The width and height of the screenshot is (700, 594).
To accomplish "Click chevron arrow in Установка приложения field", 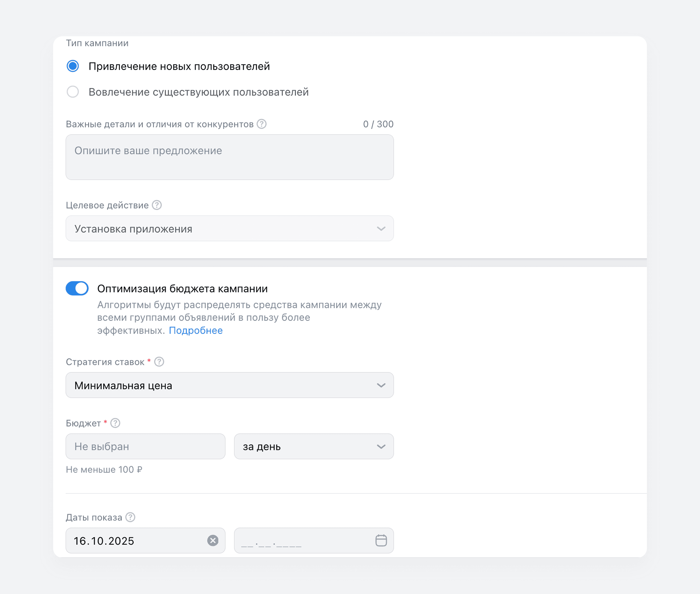I will 381,229.
